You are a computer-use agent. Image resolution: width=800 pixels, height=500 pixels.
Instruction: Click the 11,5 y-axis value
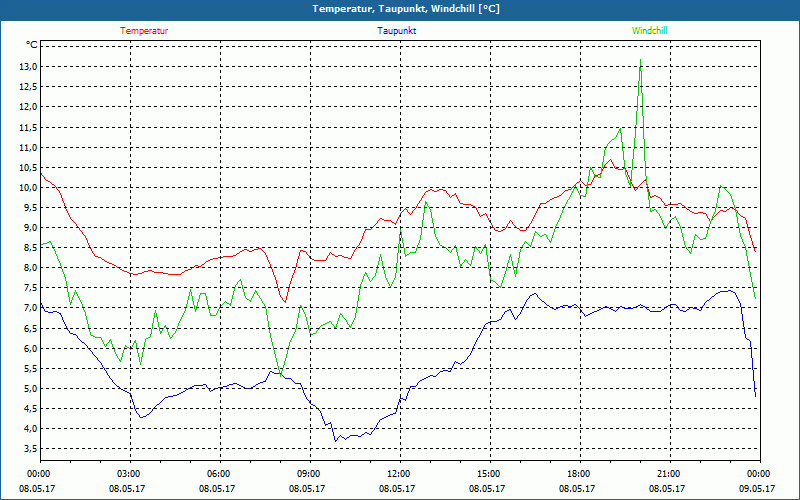tap(28, 128)
